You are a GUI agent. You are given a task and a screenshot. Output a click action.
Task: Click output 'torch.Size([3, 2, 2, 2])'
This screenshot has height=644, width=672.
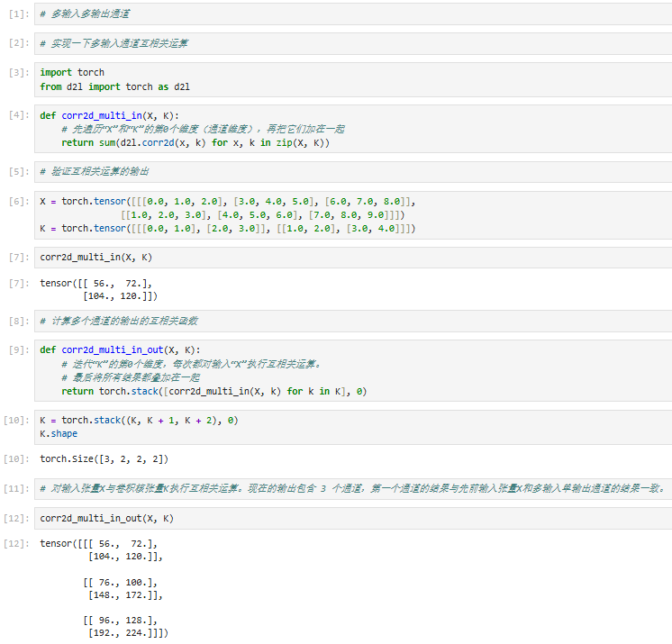coord(104,459)
